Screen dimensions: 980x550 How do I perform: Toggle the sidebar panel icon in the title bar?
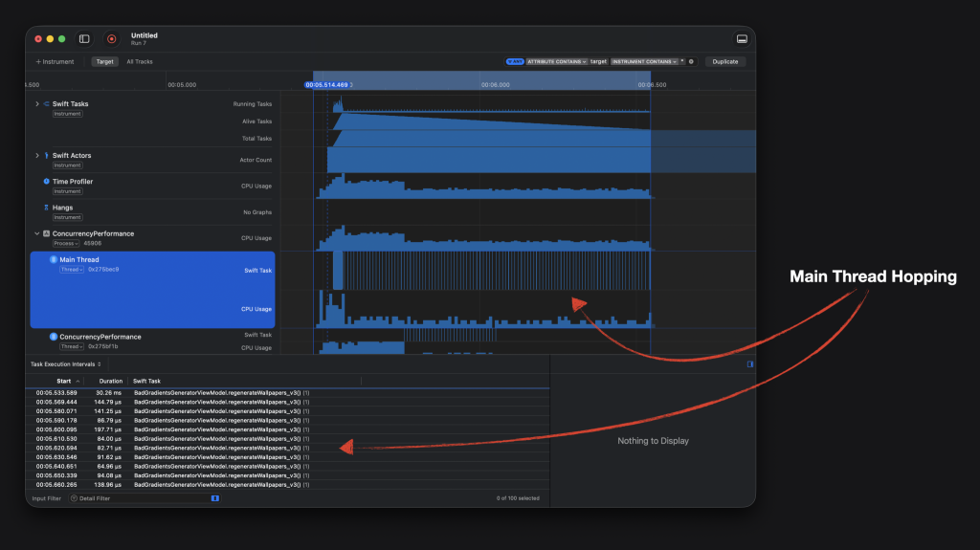[x=84, y=39]
